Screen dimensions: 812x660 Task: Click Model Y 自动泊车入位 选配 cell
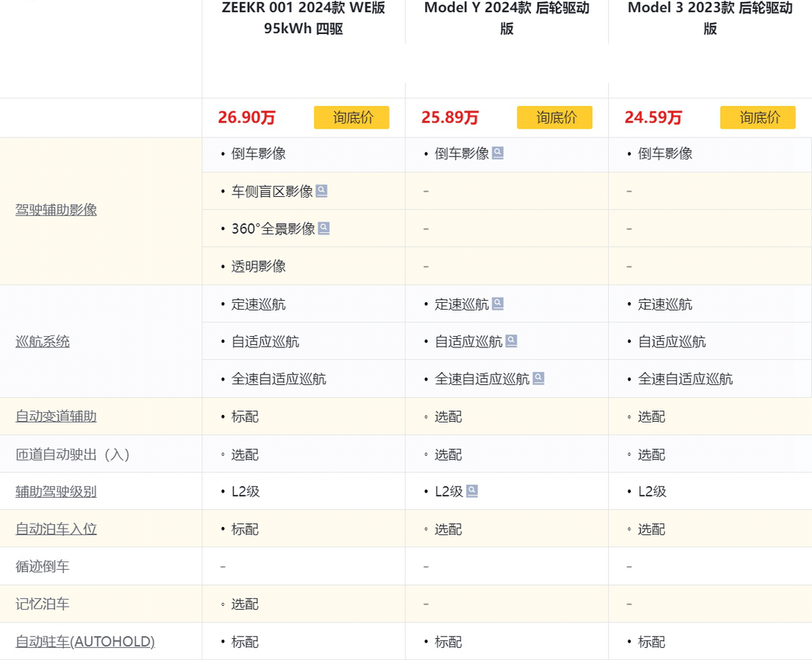(x=507, y=529)
